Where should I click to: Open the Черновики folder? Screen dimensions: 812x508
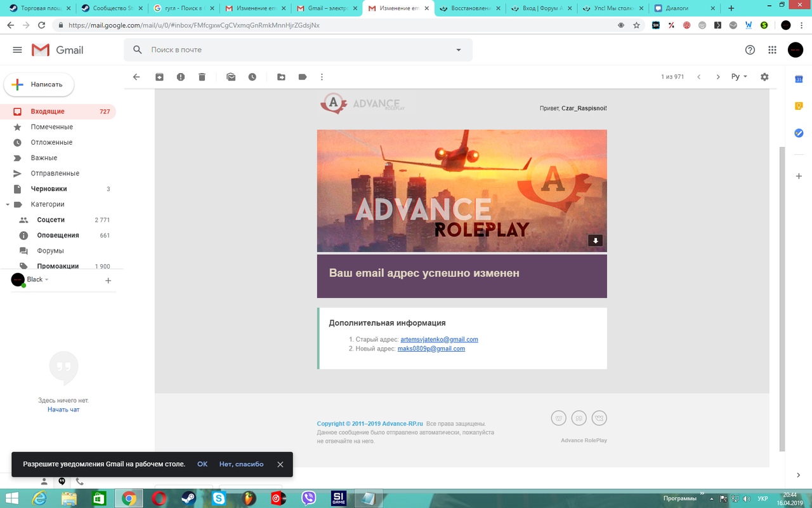[58, 189]
